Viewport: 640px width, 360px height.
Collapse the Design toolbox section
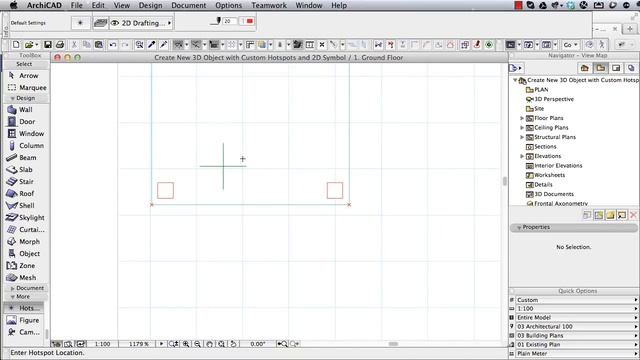point(12,98)
